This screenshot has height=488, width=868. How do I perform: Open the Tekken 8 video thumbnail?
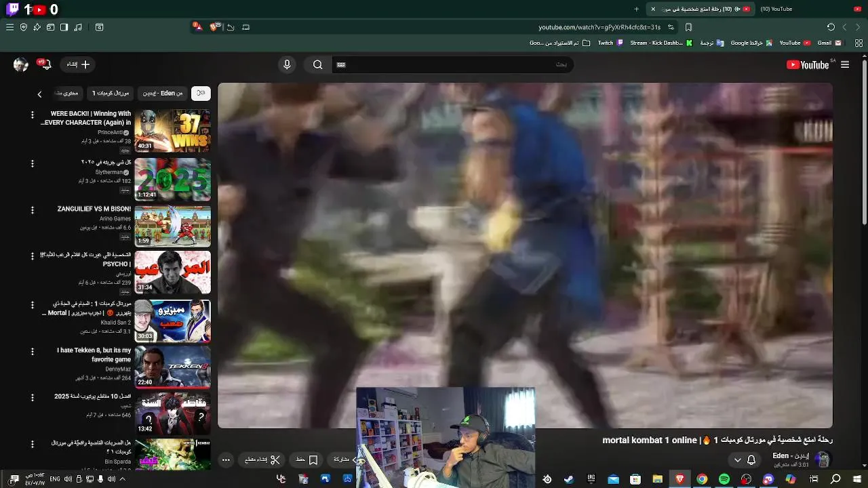[172, 367]
